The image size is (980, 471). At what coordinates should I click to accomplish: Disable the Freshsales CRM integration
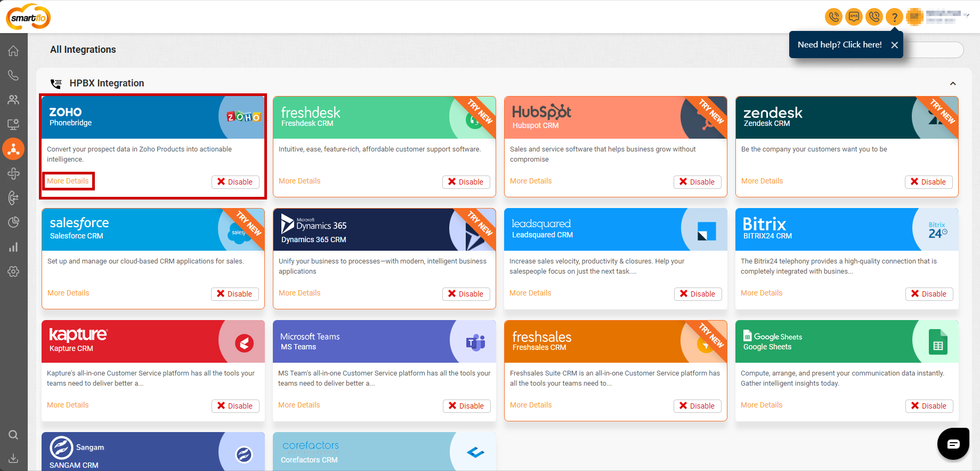pyautogui.click(x=698, y=406)
